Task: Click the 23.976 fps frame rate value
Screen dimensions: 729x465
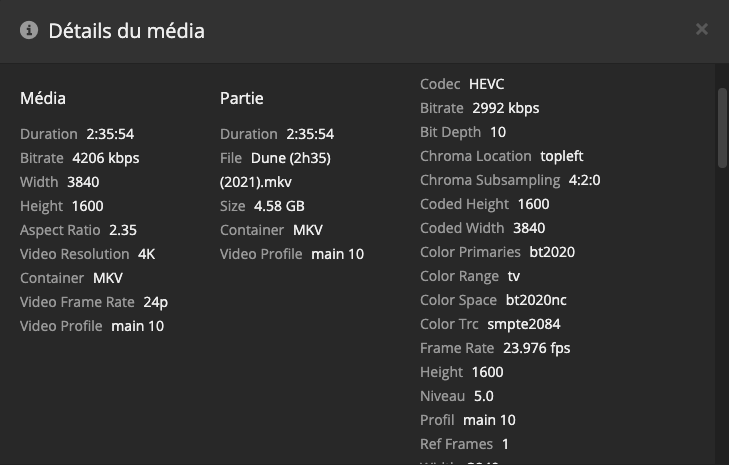Action: 537,348
